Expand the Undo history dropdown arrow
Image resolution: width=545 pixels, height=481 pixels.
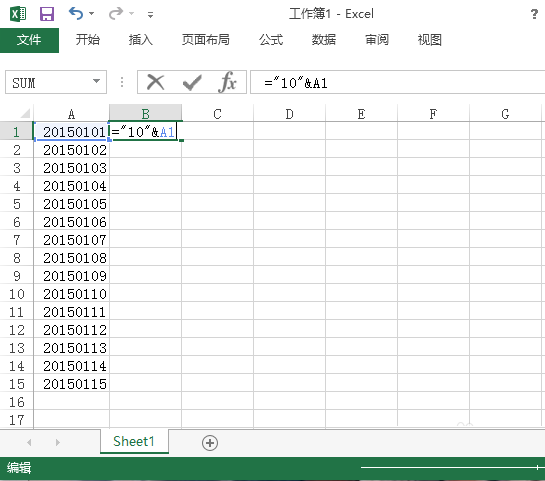tap(92, 14)
